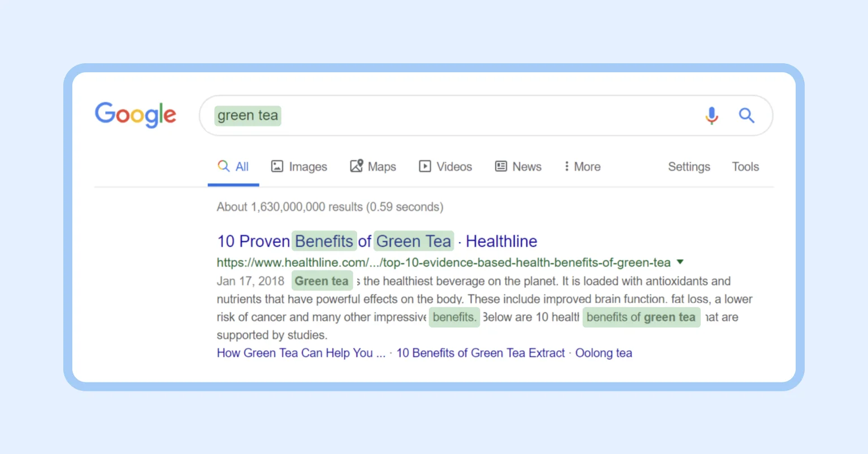Open the More menu
The image size is (868, 454).
click(582, 167)
